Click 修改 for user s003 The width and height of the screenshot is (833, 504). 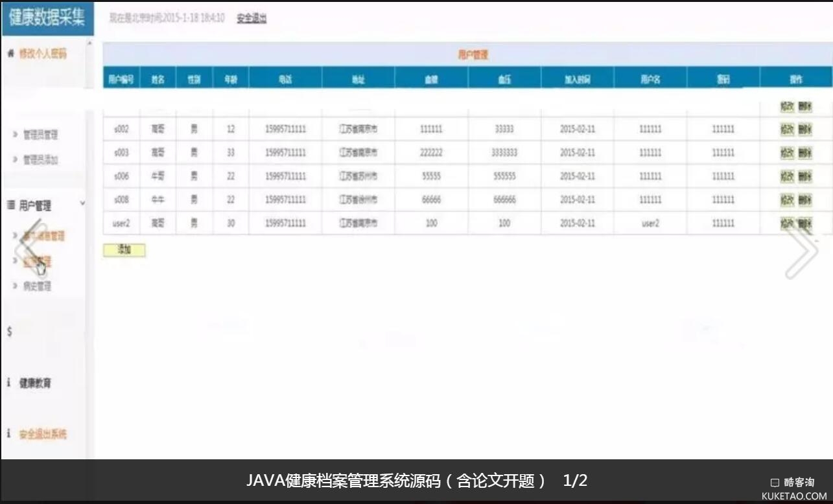pos(787,153)
